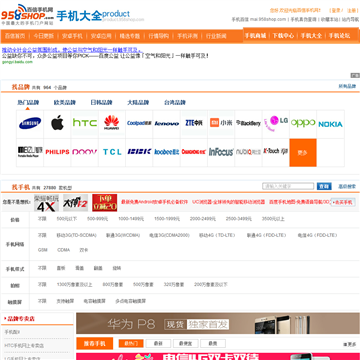Open the Huawei P8 banner ad
The height and width of the screenshot is (360, 360).
point(218,323)
